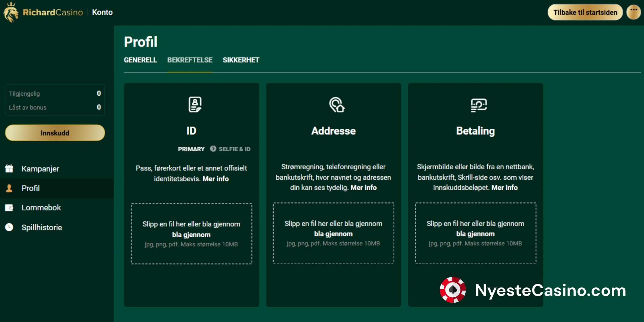Click Mer info in ID card

[x=216, y=179]
